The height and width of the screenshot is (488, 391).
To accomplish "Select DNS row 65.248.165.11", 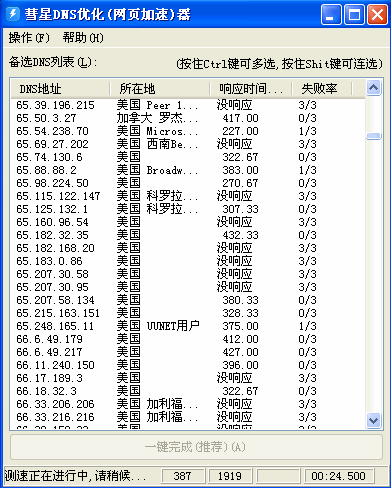I will [x=188, y=326].
